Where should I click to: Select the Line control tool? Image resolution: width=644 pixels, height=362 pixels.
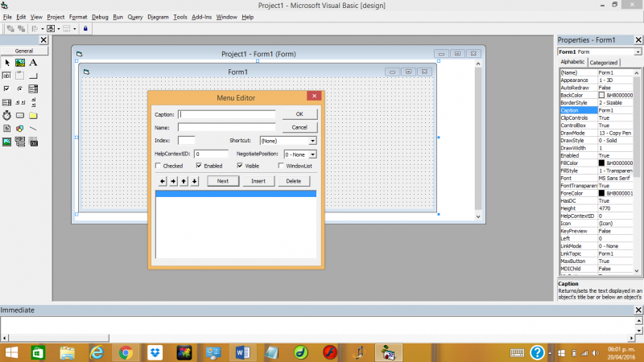33,129
